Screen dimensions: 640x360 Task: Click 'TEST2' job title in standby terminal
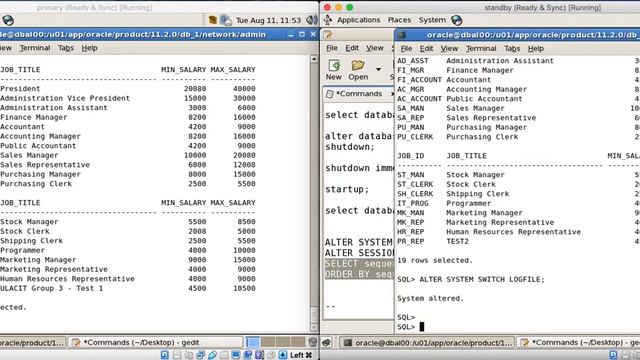(x=458, y=242)
